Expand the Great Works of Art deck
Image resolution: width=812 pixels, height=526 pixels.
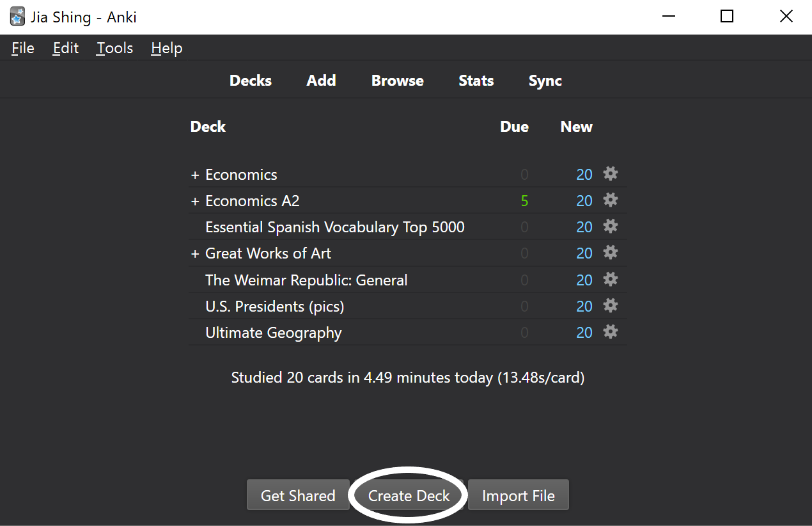pyautogui.click(x=195, y=253)
